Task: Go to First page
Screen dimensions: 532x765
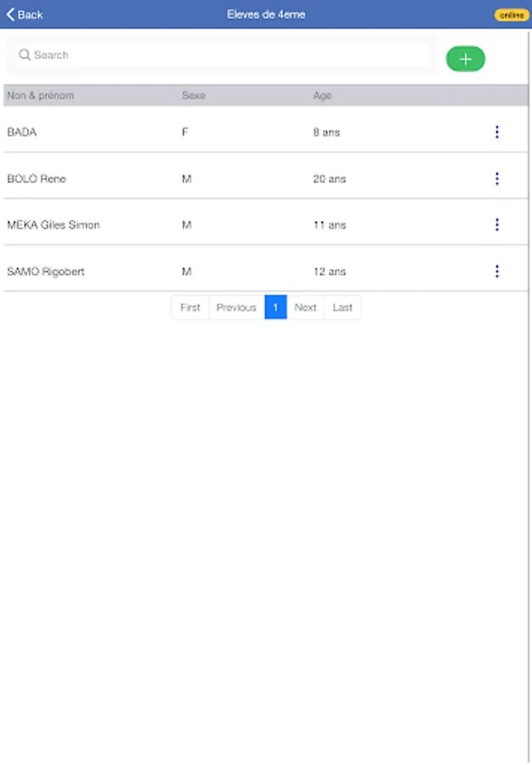Action: click(x=190, y=308)
